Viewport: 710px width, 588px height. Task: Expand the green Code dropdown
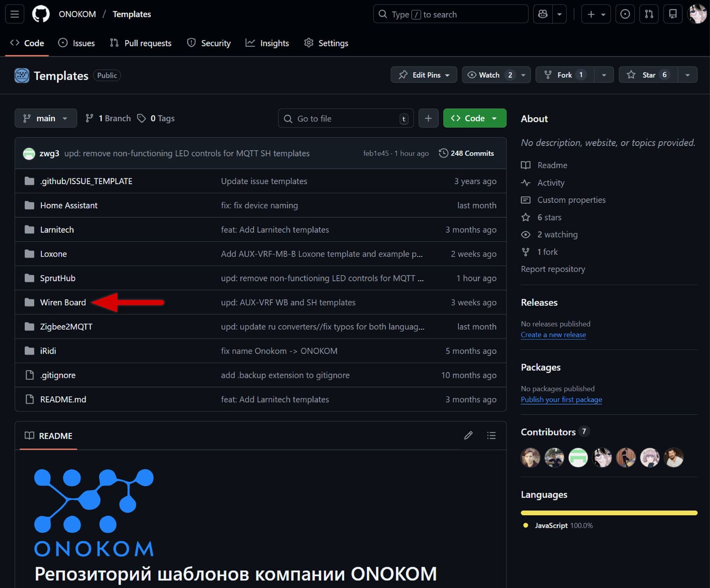click(x=494, y=118)
